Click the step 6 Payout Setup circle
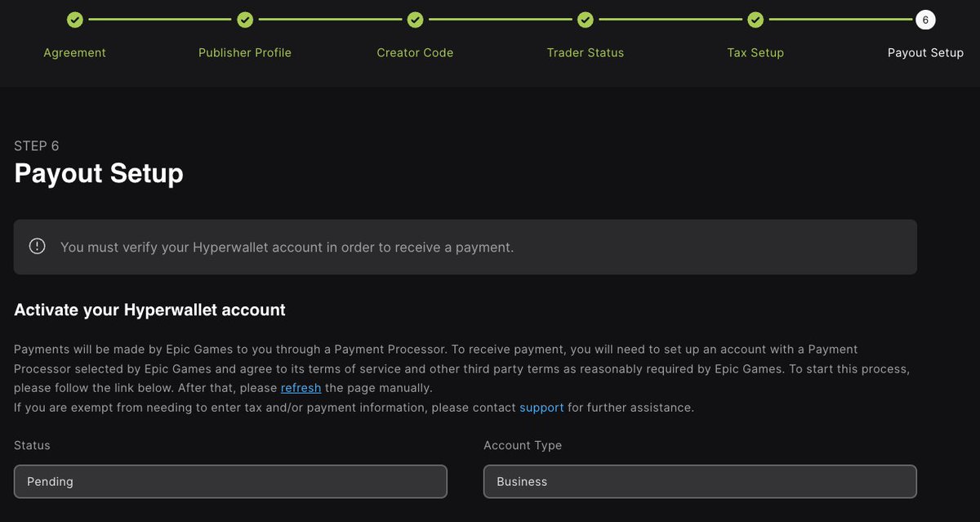Image resolution: width=980 pixels, height=522 pixels. [x=925, y=20]
